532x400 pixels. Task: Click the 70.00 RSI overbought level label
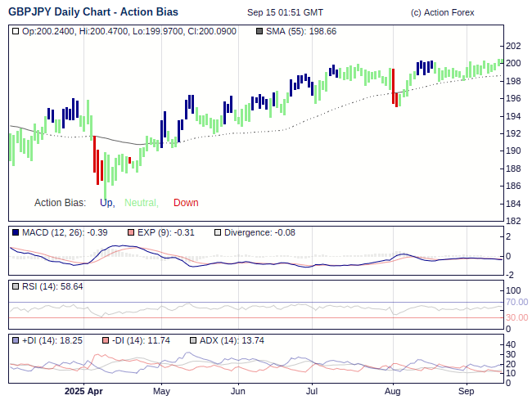tap(516, 302)
